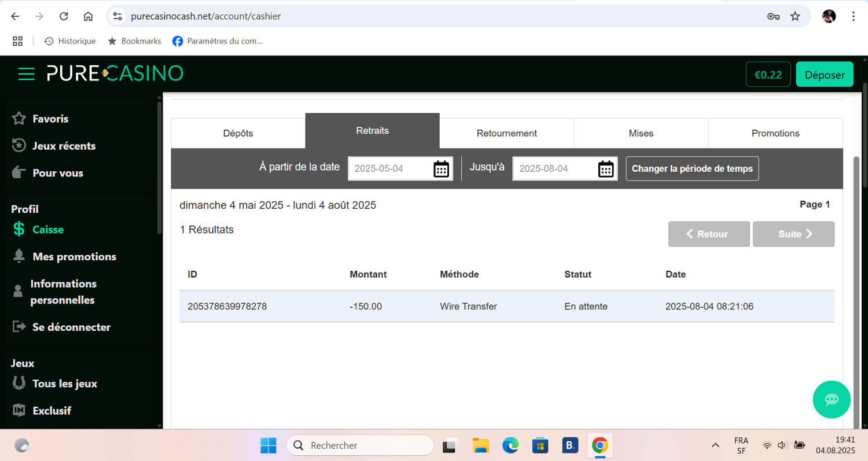Click the Retour pagination button
This screenshot has height=461, width=868.
pos(709,234)
